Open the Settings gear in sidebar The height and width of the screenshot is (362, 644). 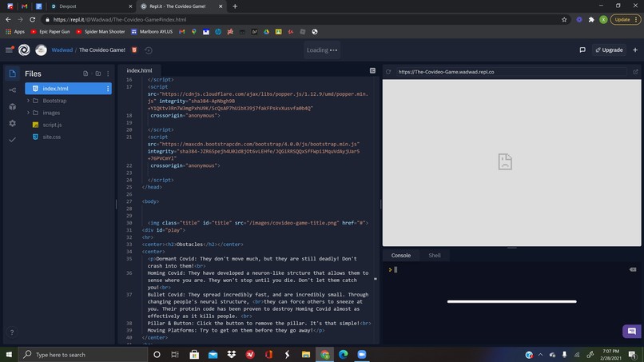pos(12,123)
